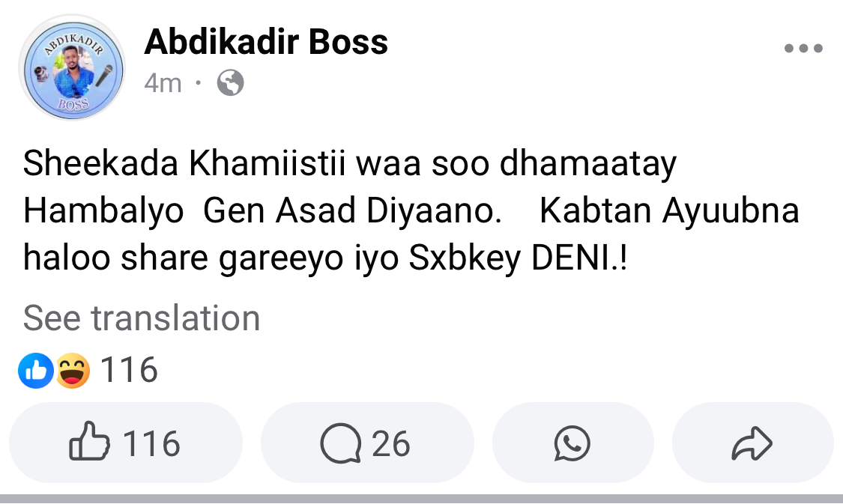Tap the thumbs-up icon in Like button

click(x=88, y=442)
